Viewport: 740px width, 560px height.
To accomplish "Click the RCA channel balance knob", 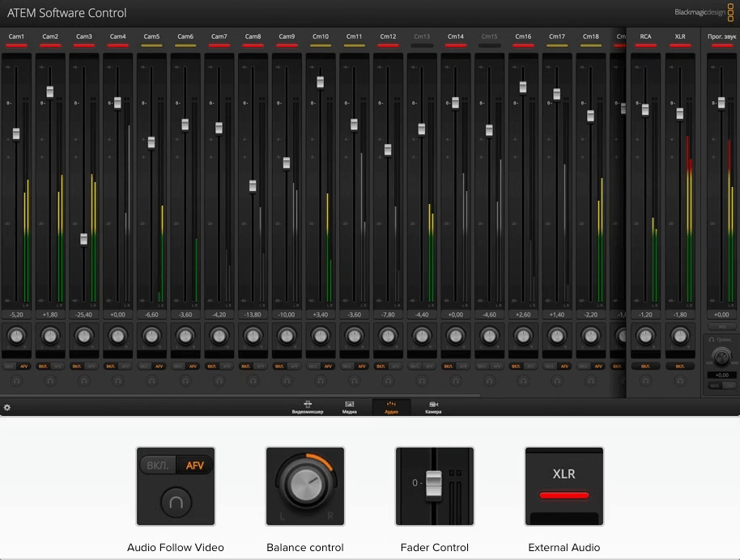I will pos(645,335).
